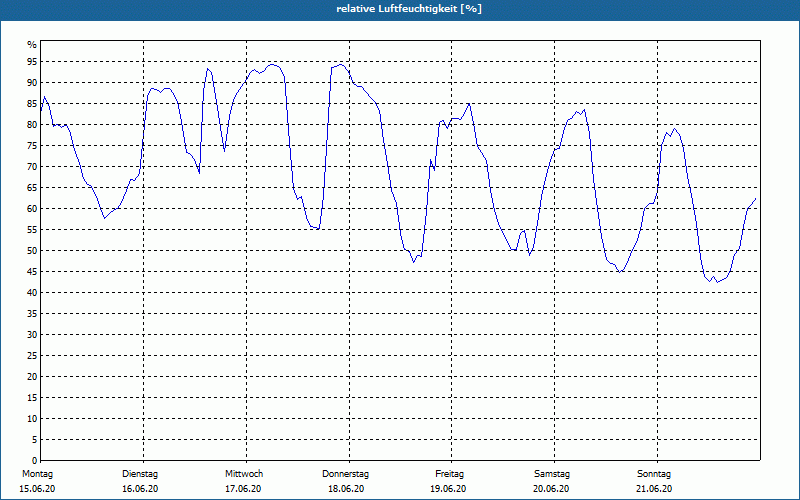Click the y-axis value 70
Screen dimensions: 800x500
[x=32, y=167]
